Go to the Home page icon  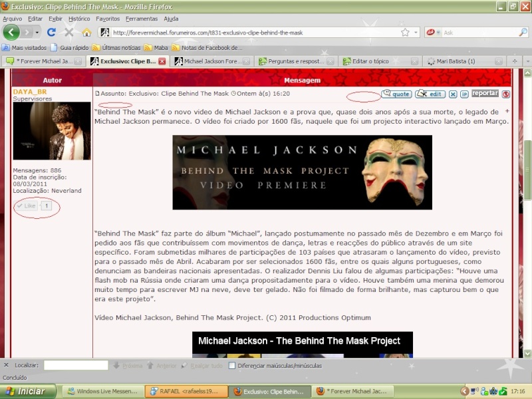(x=87, y=33)
